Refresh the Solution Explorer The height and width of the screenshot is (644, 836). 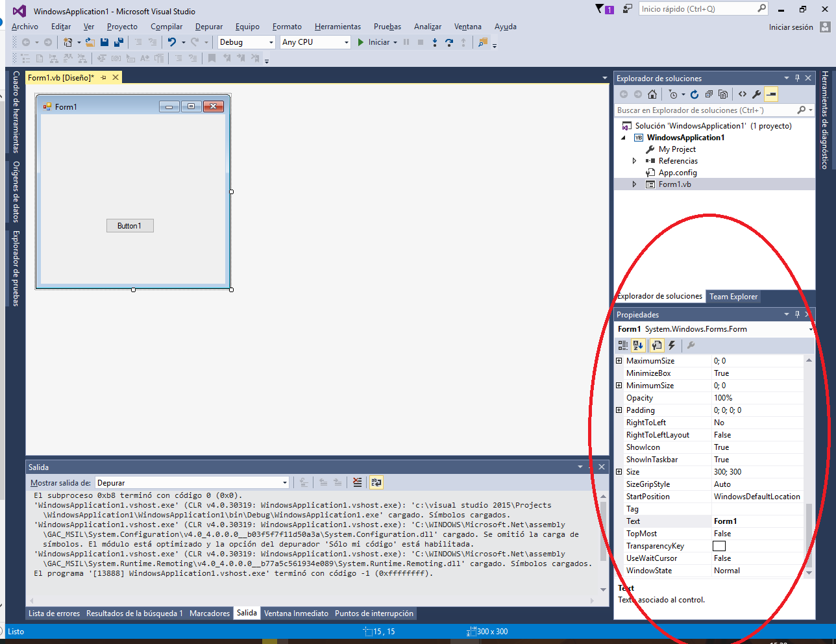[695, 94]
